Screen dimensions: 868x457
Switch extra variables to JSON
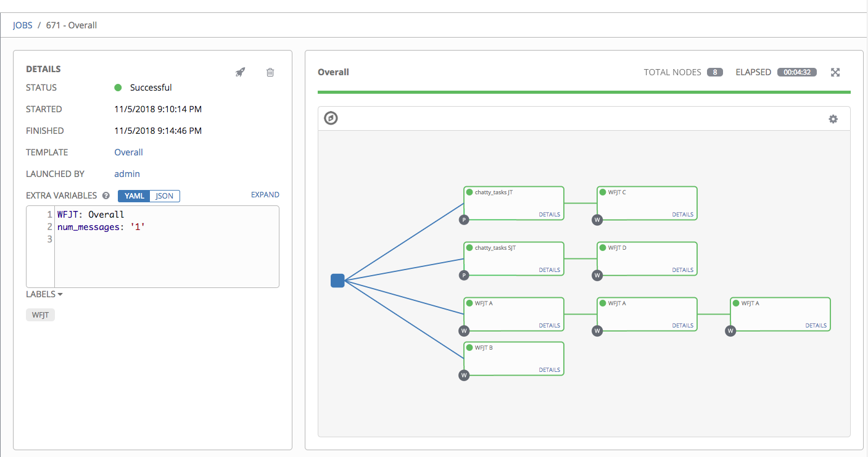coord(165,196)
